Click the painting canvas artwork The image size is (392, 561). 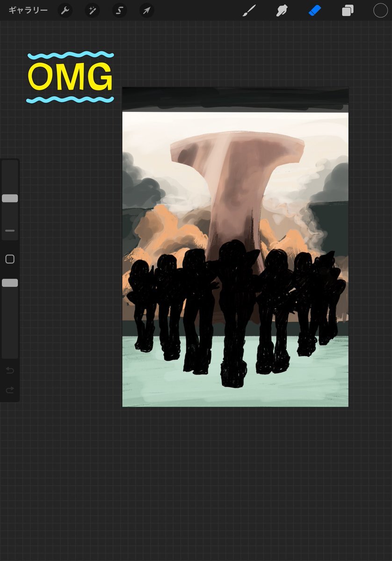tap(235, 247)
